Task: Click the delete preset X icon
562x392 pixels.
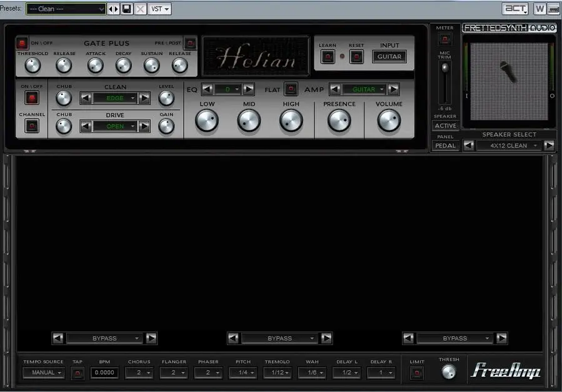Action: 141,9
